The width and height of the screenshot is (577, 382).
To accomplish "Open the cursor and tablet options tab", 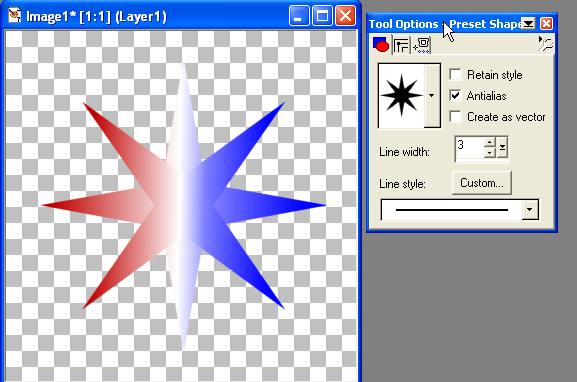I will 422,45.
